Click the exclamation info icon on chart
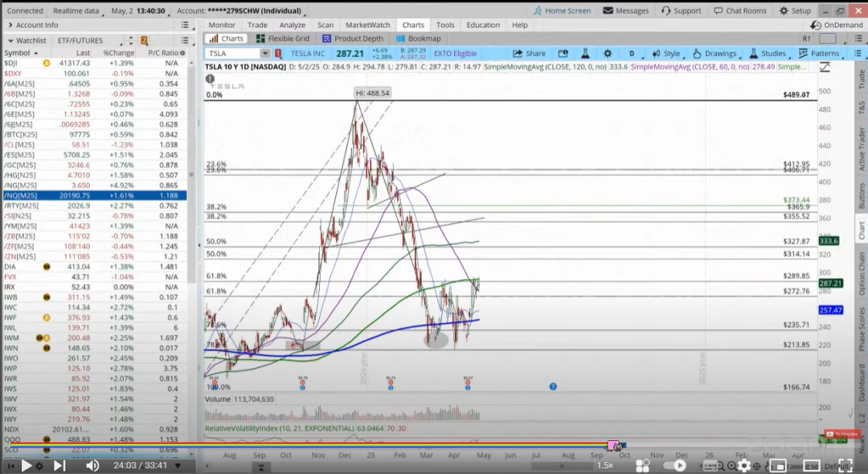 [x=210, y=79]
